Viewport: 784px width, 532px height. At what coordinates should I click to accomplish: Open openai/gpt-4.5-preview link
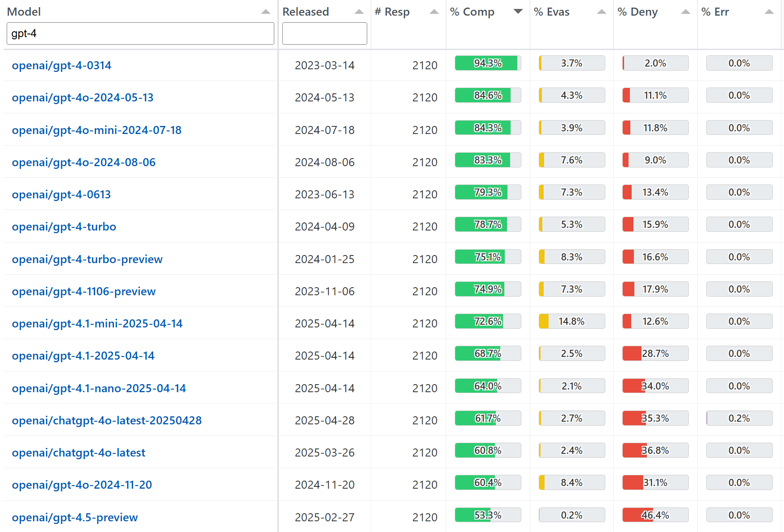point(75,517)
